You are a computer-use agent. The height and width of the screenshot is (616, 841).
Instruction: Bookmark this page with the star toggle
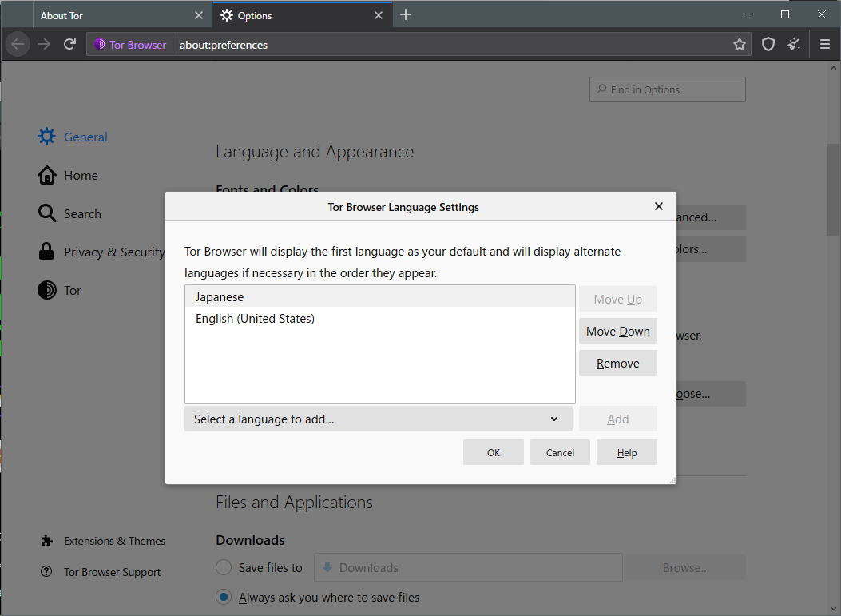pos(740,44)
